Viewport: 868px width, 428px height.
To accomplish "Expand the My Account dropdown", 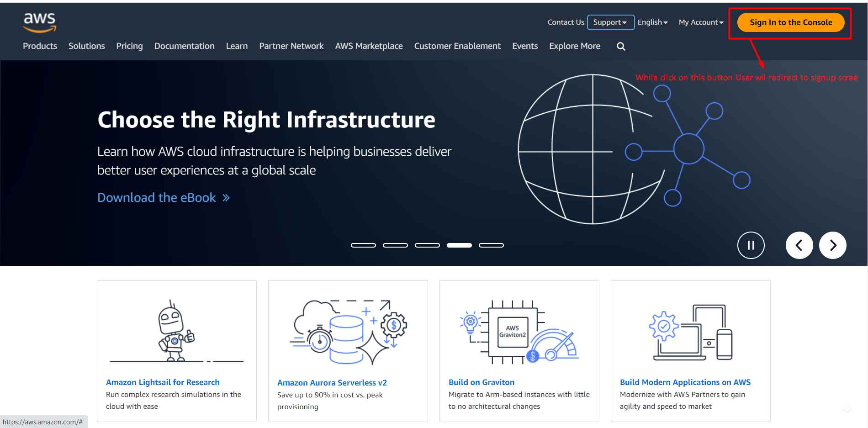I will pyautogui.click(x=701, y=22).
